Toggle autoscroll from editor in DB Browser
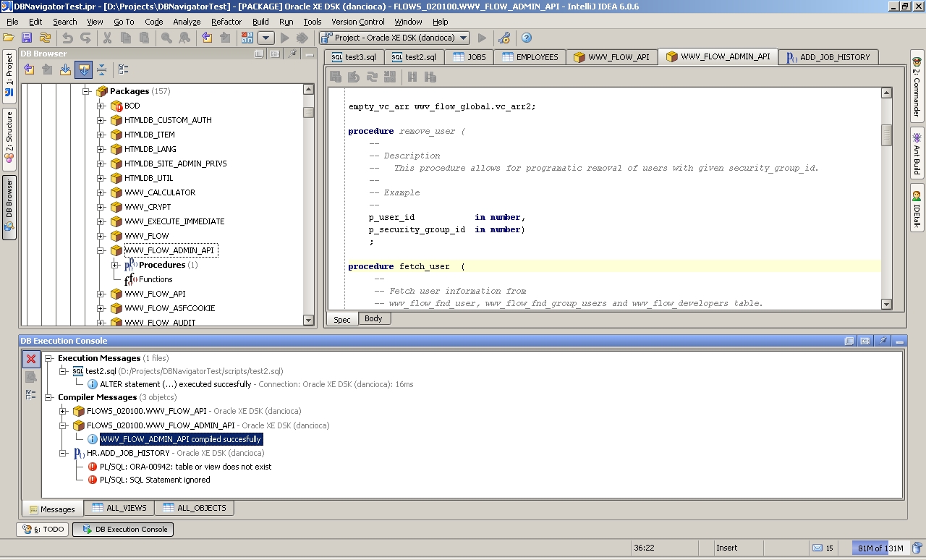The height and width of the screenshot is (560, 926). tap(83, 69)
